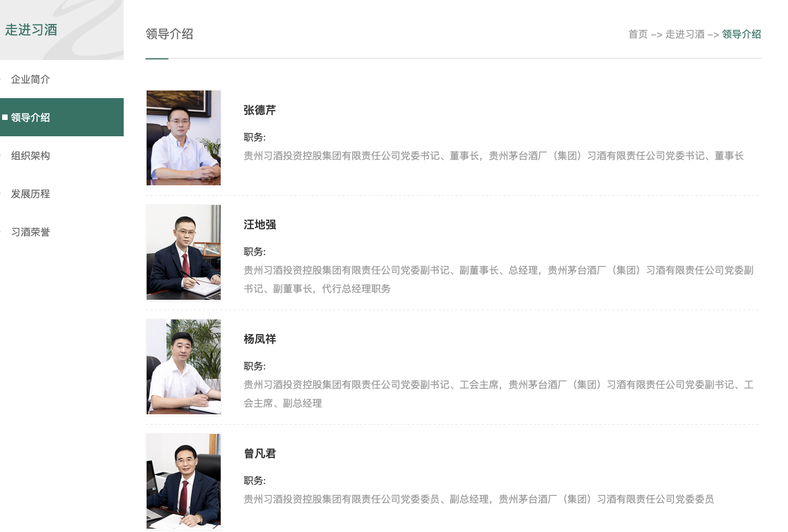Click the name 杨凤祥
This screenshot has height=532, width=788.
click(x=259, y=339)
